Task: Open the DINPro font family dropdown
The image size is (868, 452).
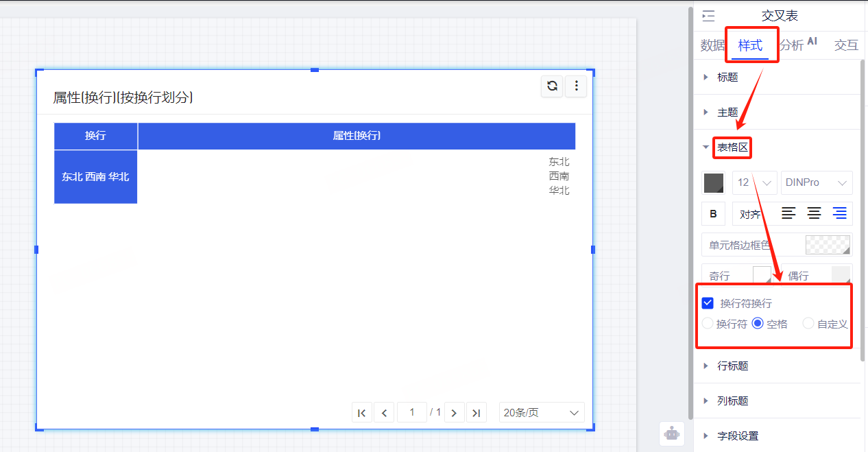Action: tap(816, 183)
